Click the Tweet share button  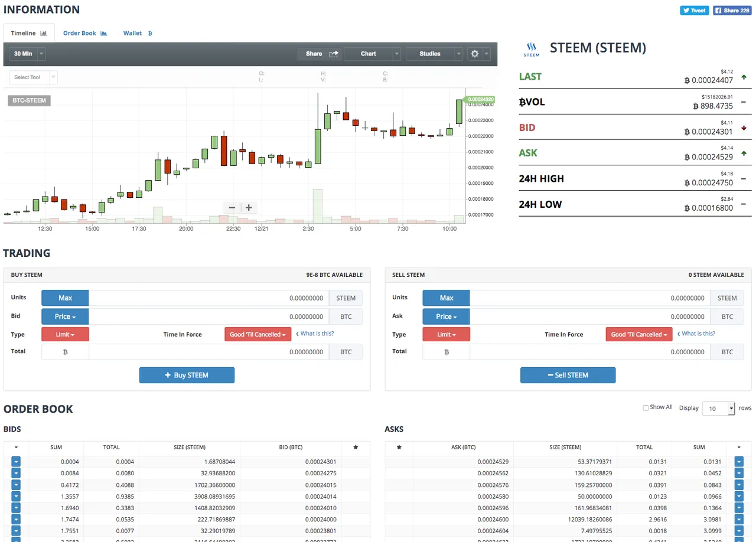coord(695,10)
